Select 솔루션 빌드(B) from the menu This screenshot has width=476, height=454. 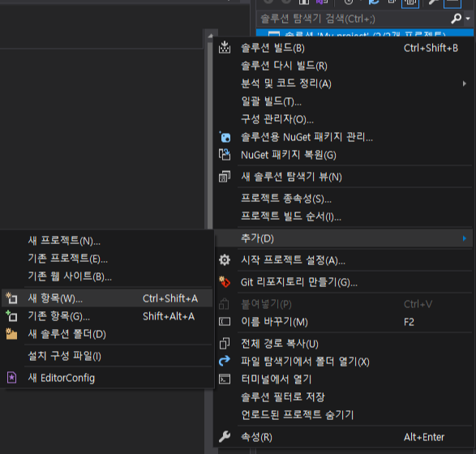[x=343, y=48]
